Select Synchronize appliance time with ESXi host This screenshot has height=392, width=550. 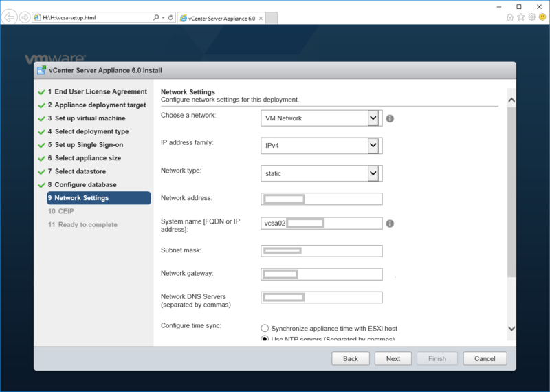point(265,329)
